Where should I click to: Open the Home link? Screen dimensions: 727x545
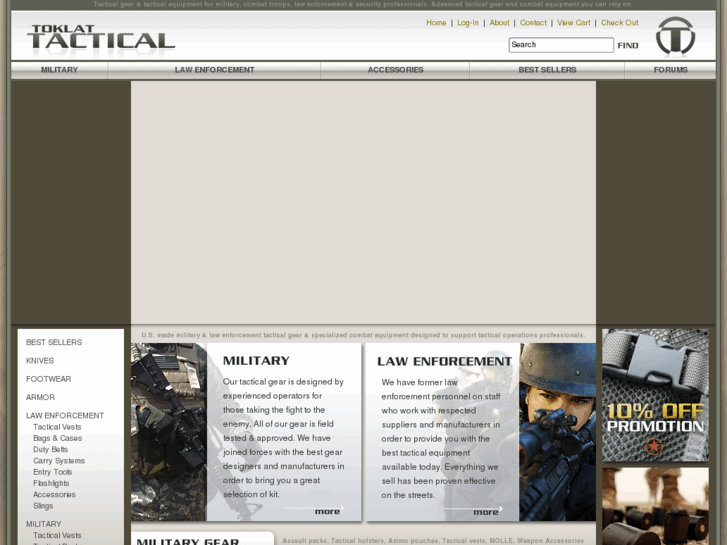click(436, 23)
